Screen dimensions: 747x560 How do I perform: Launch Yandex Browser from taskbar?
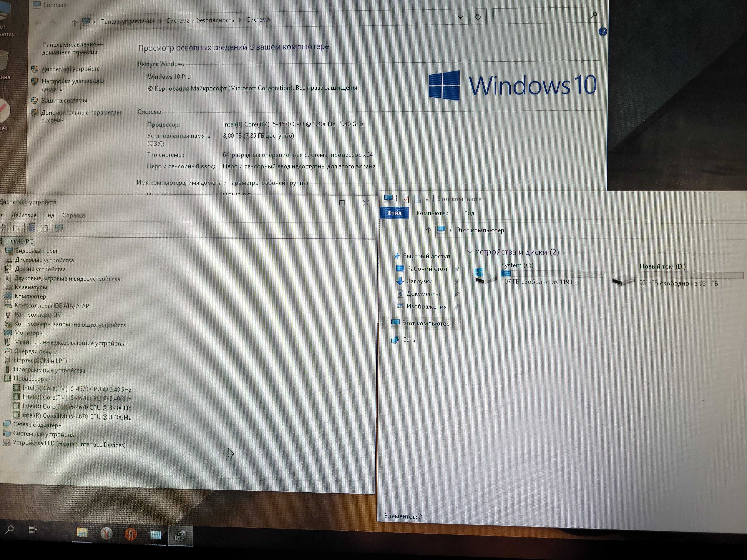pos(106,533)
